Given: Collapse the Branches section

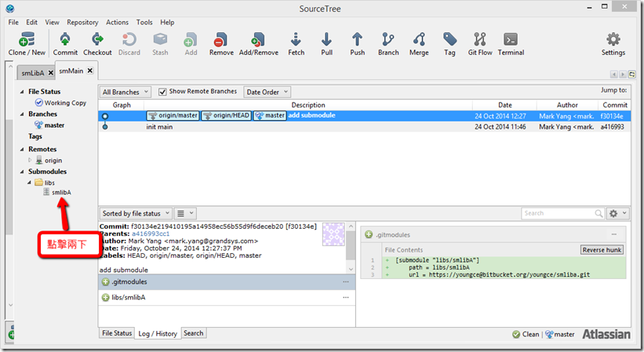Looking at the screenshot, I should [x=22, y=114].
